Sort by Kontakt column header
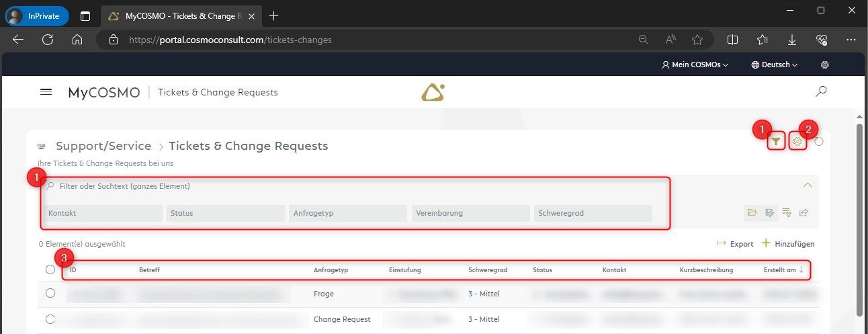 [615, 270]
